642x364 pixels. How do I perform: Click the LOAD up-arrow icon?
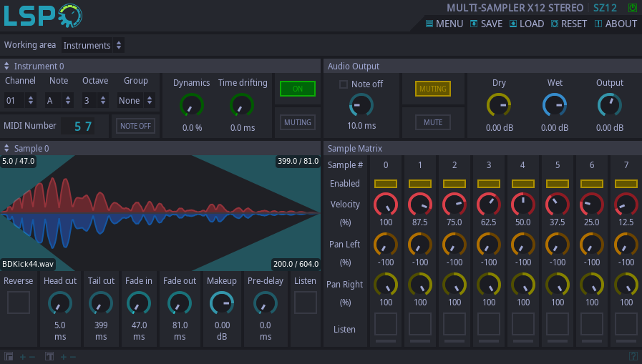pyautogui.click(x=513, y=24)
